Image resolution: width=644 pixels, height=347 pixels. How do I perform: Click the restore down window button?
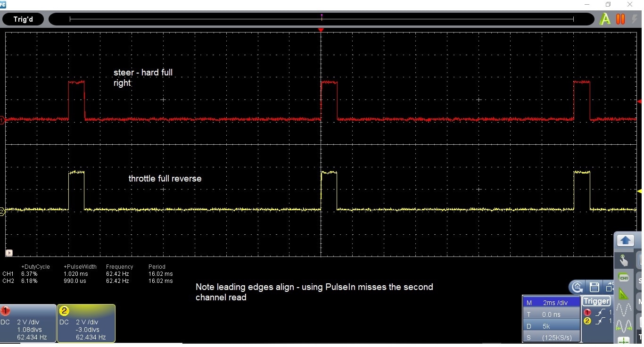608,4
